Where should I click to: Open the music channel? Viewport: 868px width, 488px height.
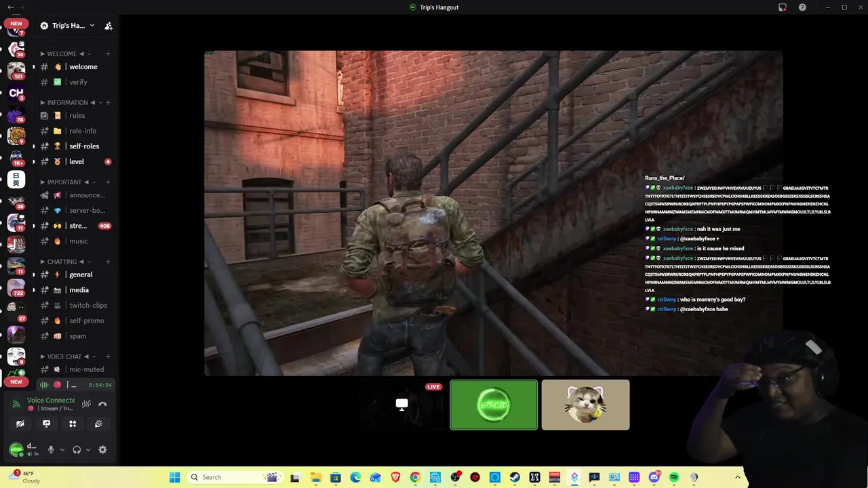tap(75, 241)
